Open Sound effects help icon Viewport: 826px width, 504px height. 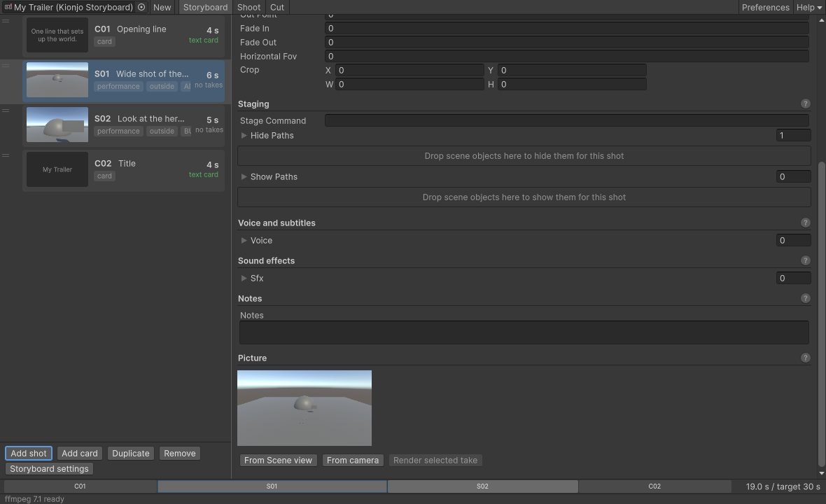click(805, 260)
